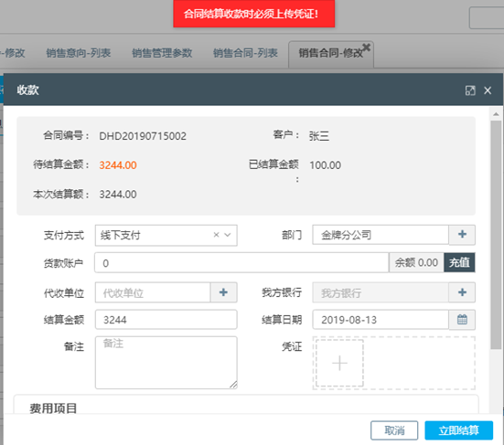The image size is (504, 445).
Task: Focus the 结算金额 input field
Action: point(166,320)
